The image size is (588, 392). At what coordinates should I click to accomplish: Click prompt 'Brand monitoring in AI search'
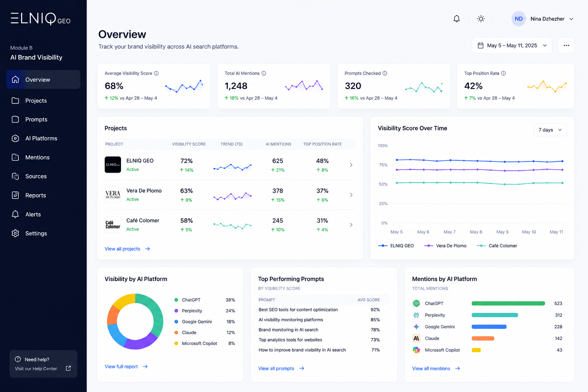pyautogui.click(x=289, y=330)
